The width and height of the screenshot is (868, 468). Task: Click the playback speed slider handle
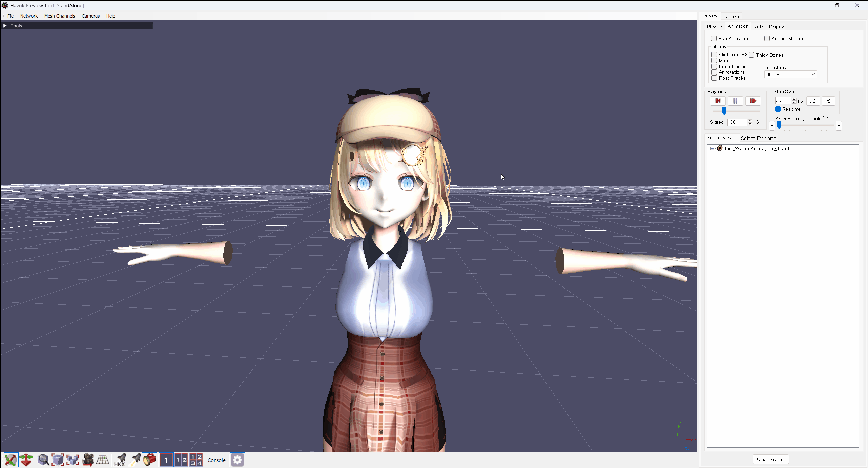tap(724, 111)
